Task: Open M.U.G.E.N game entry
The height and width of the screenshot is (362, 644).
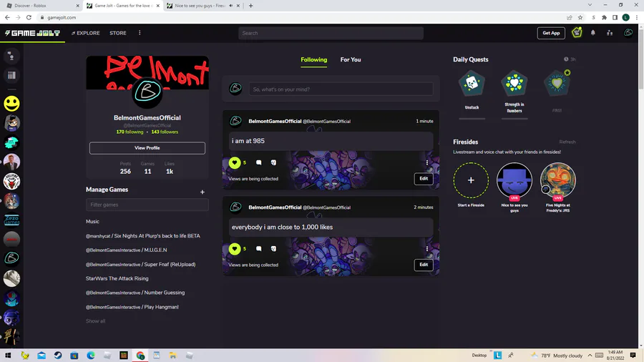Action: click(x=126, y=250)
